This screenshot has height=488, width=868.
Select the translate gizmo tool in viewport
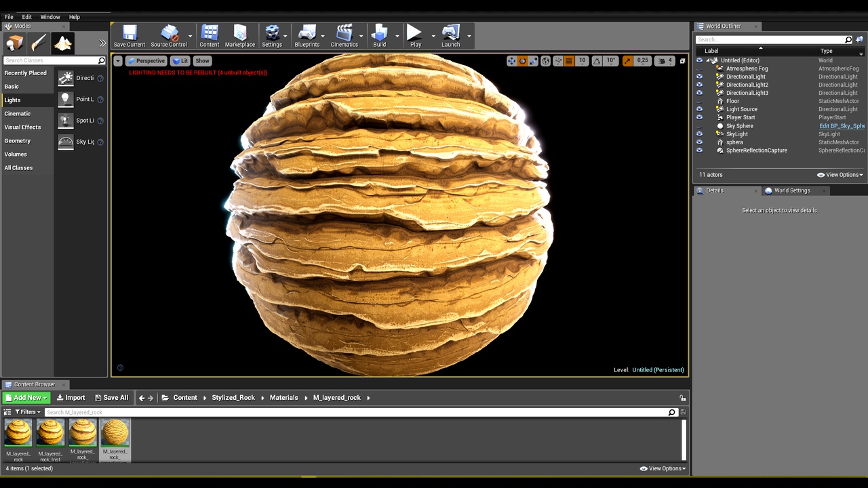(511, 61)
